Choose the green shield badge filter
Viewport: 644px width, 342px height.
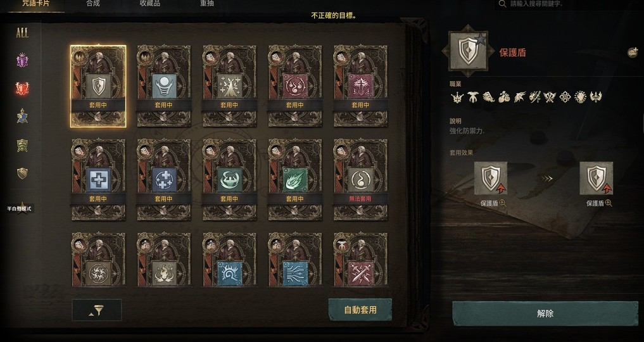click(x=22, y=145)
